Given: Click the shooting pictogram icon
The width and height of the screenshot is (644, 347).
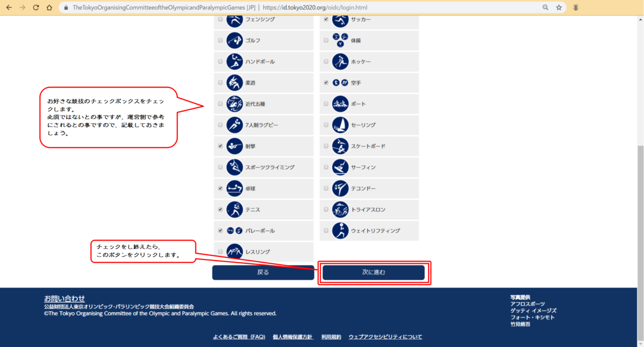Looking at the screenshot, I should tap(235, 146).
